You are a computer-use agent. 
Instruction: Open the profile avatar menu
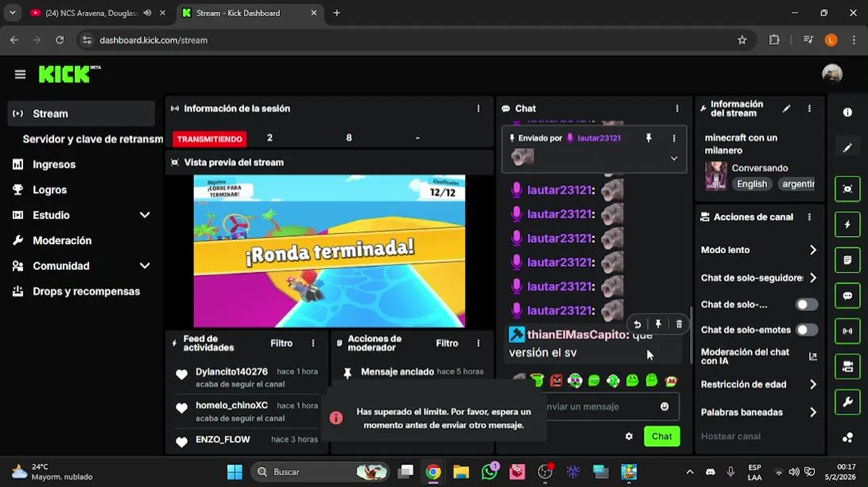832,74
